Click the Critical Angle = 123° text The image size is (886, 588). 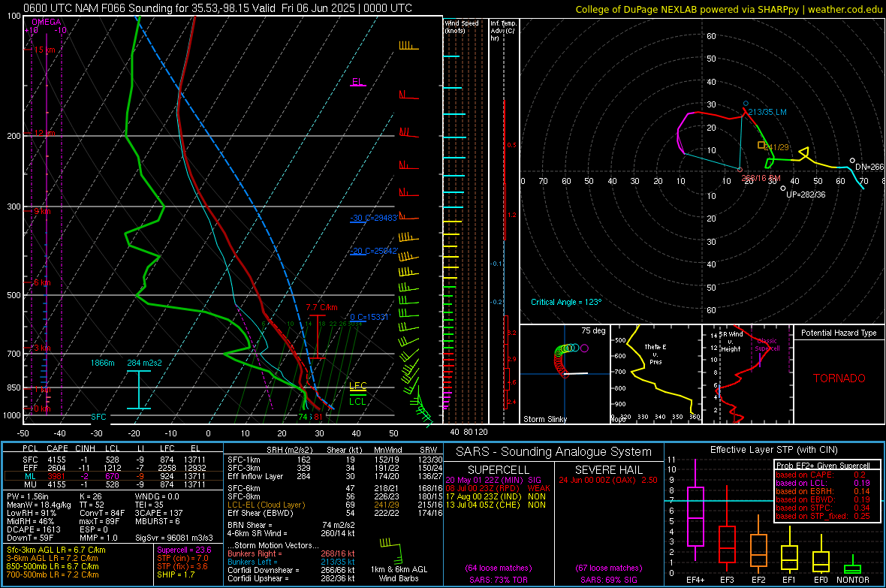click(566, 302)
